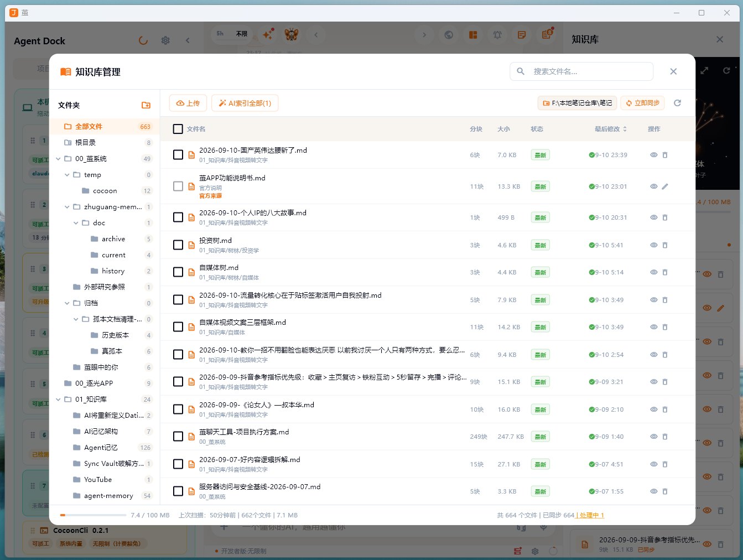Click the file name 茧聊天工具-项目执行方案.md
The image size is (743, 560).
tap(244, 432)
